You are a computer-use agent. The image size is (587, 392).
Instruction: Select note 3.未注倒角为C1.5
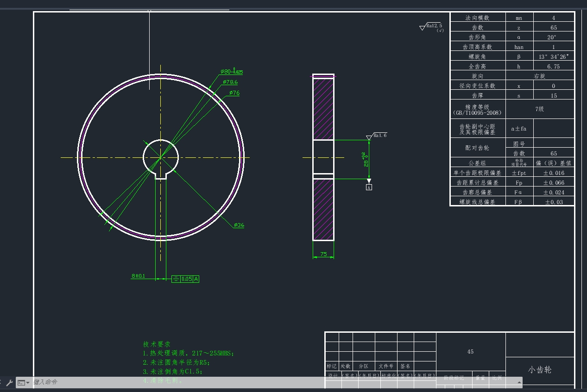(x=173, y=372)
